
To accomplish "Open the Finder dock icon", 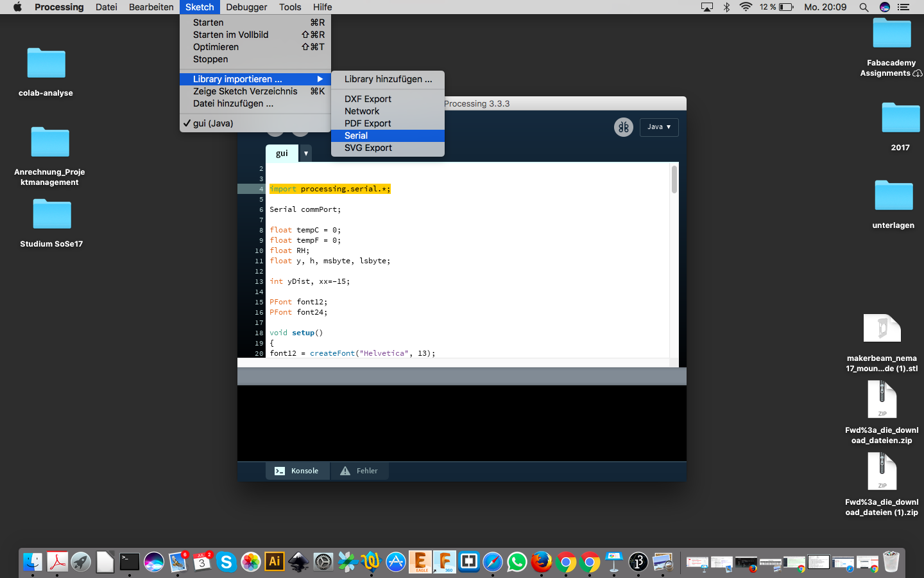I will click(x=33, y=562).
